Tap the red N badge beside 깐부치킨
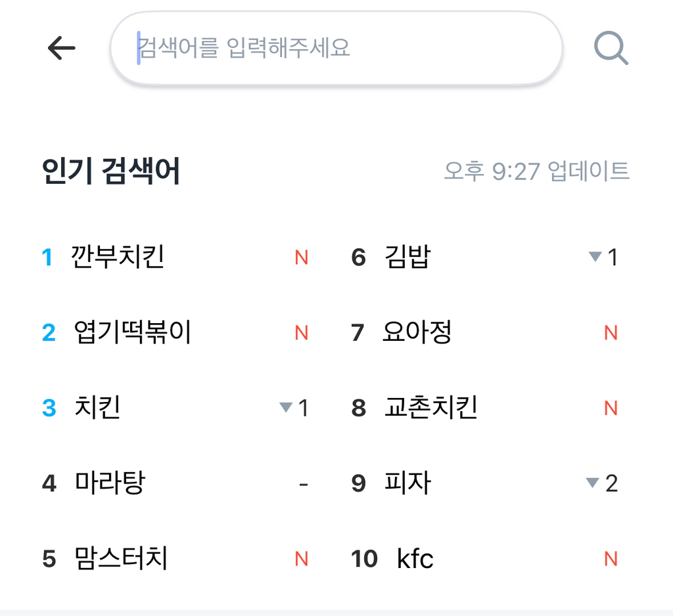 tap(302, 257)
